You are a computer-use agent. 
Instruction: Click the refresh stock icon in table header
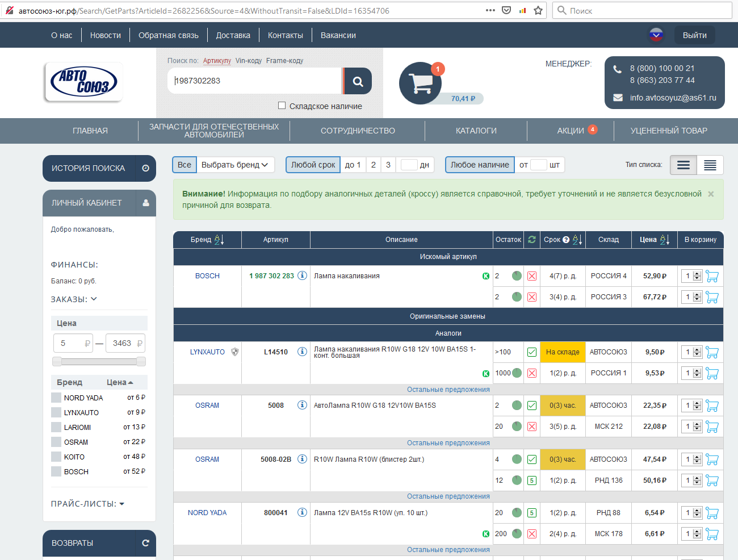click(x=532, y=240)
